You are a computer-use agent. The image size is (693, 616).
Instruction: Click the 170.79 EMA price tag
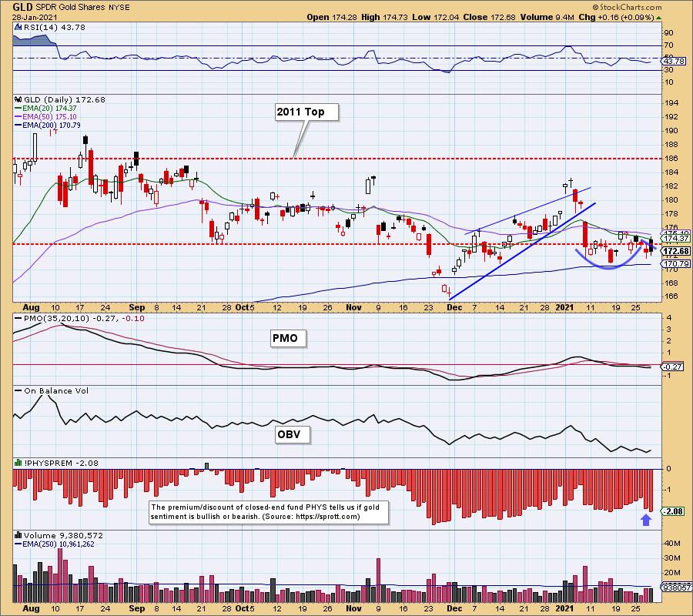coord(675,263)
